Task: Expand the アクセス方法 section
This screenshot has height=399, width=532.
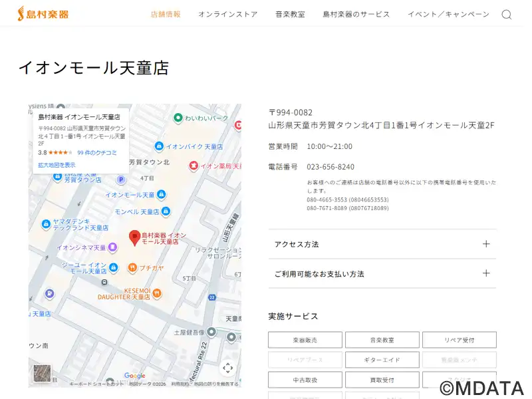Action: point(382,244)
